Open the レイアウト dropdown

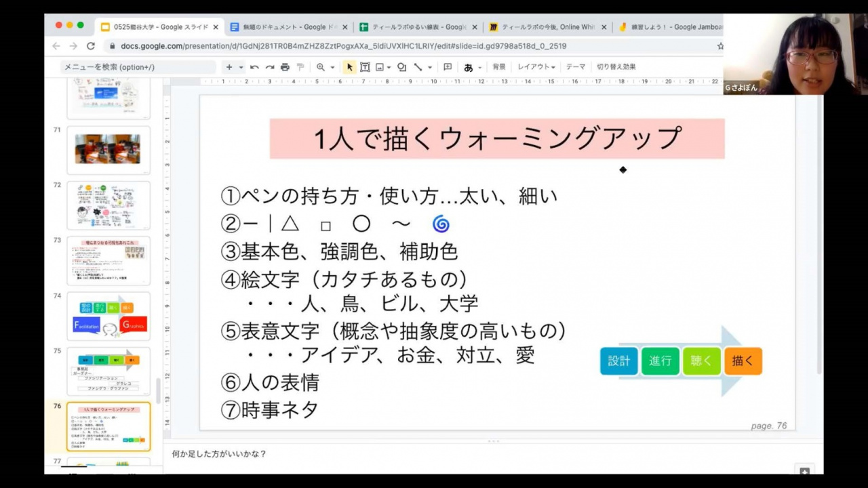click(536, 67)
